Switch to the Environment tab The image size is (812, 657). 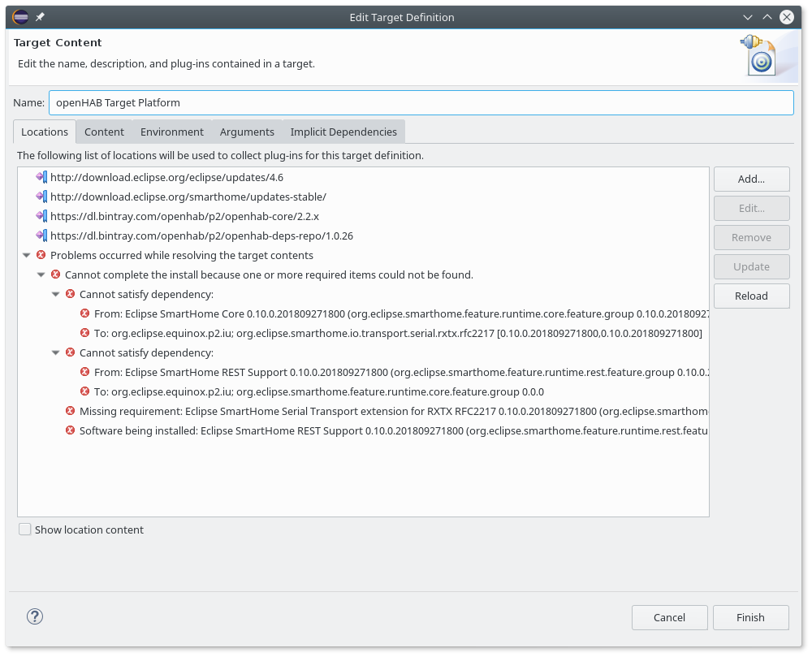click(x=172, y=132)
